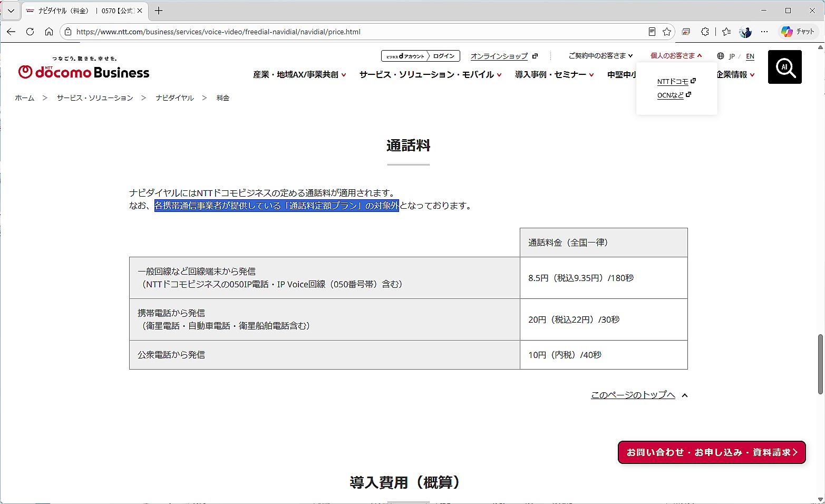Viewport: 825px width, 504px height.
Task: Click the browser back arrow
Action: [x=11, y=32]
